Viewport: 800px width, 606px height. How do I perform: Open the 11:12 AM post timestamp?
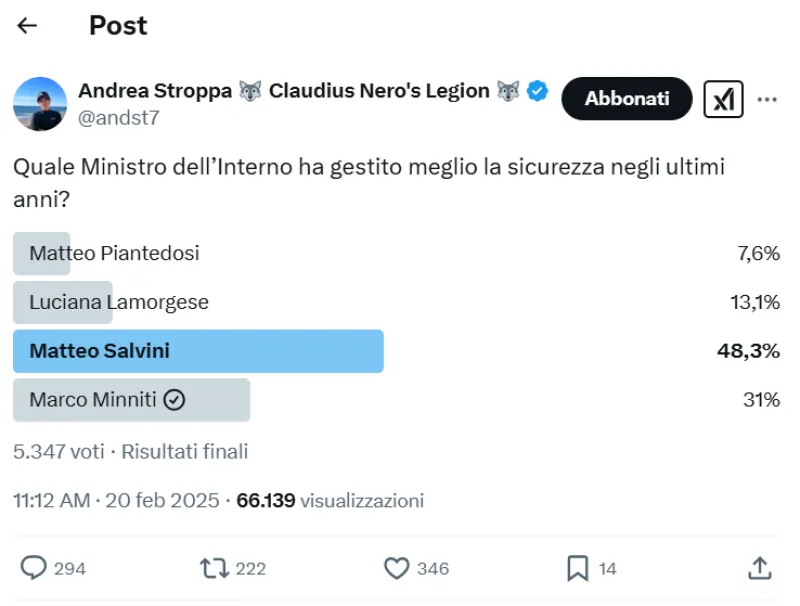pos(51,500)
